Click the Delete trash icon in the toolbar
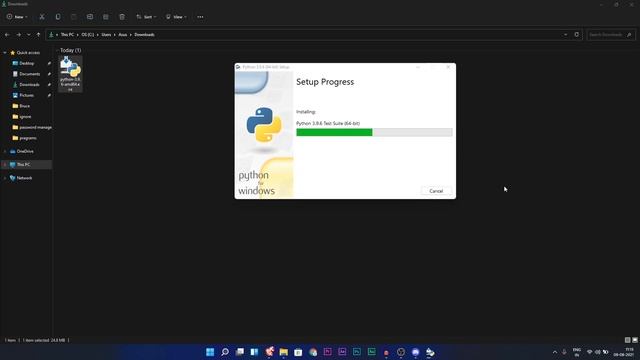640x360 pixels. 122,17
